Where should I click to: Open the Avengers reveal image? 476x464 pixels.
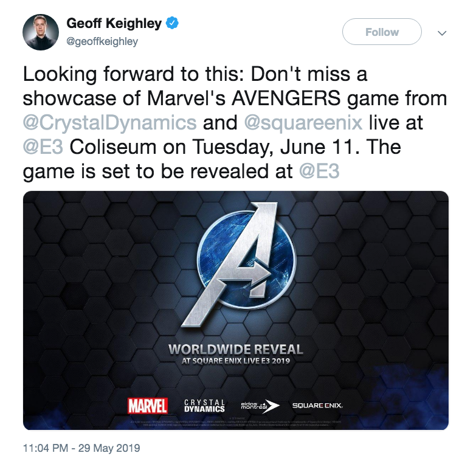[236, 310]
